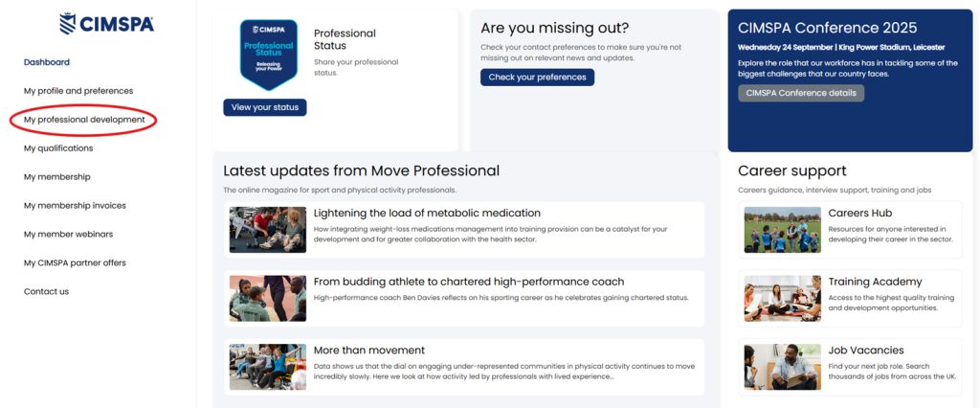This screenshot has height=408, width=980.
Task: Open the More than movement thumbnail
Action: tap(268, 367)
